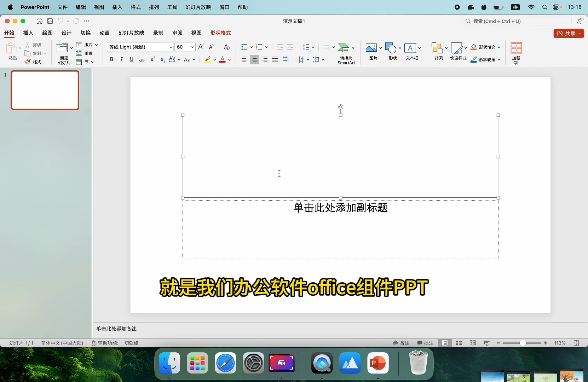Open the 批注 comments pane
This screenshot has width=588, height=382.
(x=425, y=343)
